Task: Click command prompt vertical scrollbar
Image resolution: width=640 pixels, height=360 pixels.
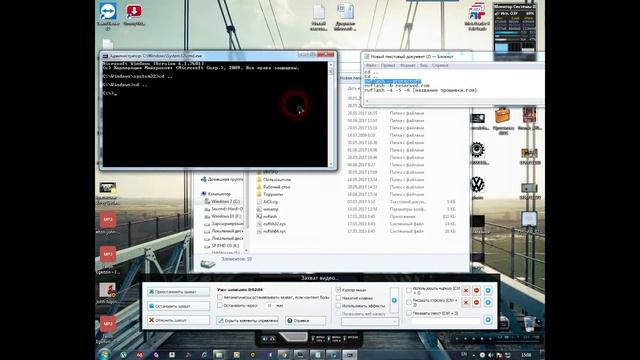Action: coord(331,114)
